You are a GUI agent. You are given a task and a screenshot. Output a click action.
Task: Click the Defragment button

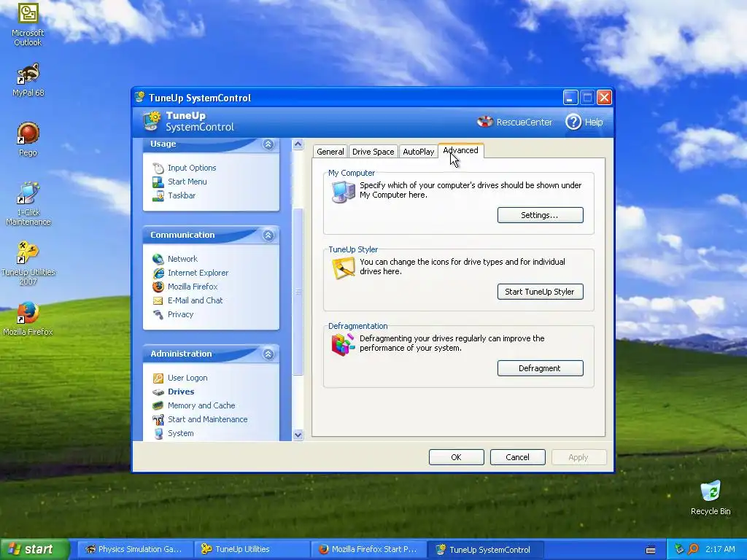541,368
